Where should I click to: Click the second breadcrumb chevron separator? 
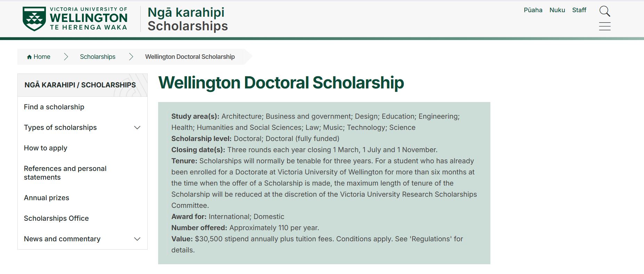pyautogui.click(x=131, y=57)
